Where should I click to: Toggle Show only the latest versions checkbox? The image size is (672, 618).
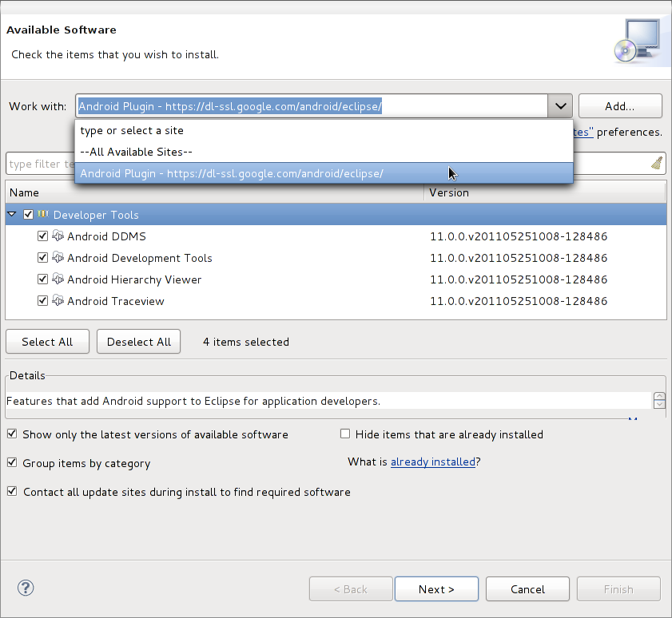(12, 434)
